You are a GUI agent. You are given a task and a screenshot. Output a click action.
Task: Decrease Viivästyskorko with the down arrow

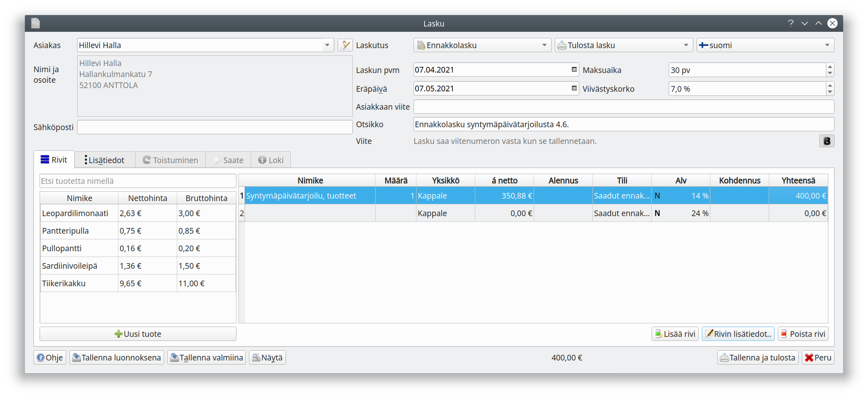[830, 92]
